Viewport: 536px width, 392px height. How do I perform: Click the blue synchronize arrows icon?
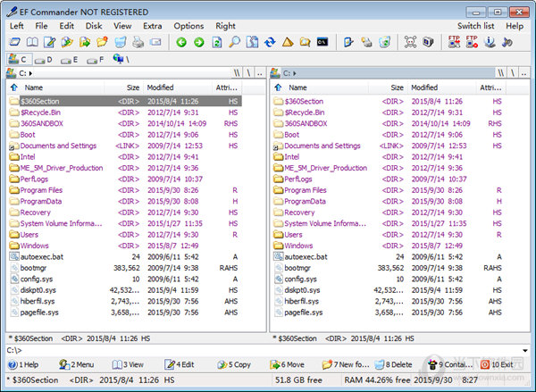(x=270, y=42)
